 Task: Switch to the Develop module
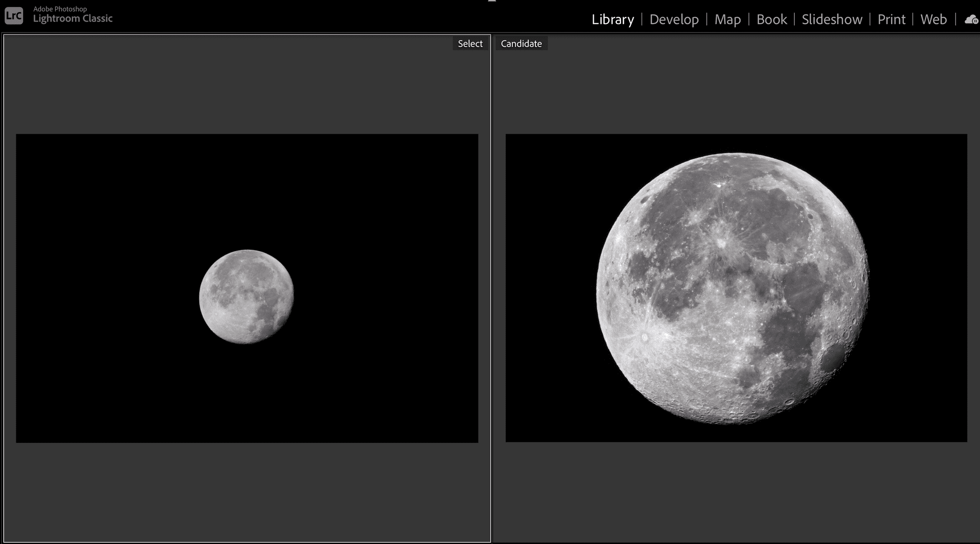tap(674, 19)
